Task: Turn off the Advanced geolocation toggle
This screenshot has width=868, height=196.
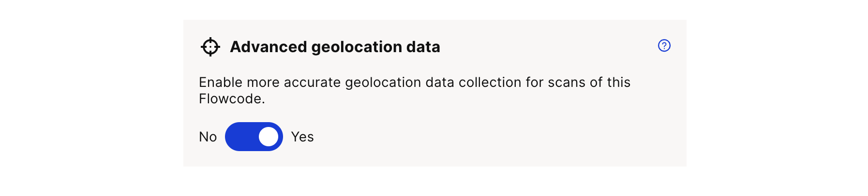Action: (x=254, y=137)
